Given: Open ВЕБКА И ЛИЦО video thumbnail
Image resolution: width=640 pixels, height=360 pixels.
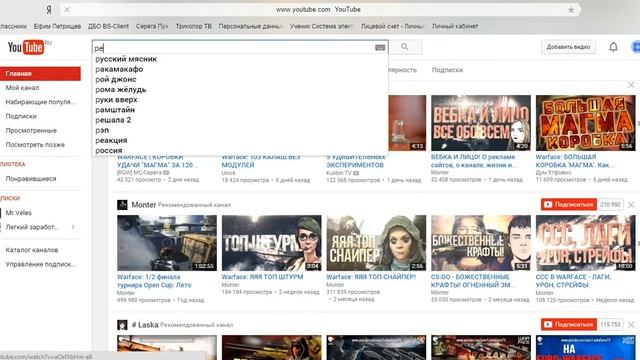Looking at the screenshot, I should pyautogui.click(x=481, y=123).
